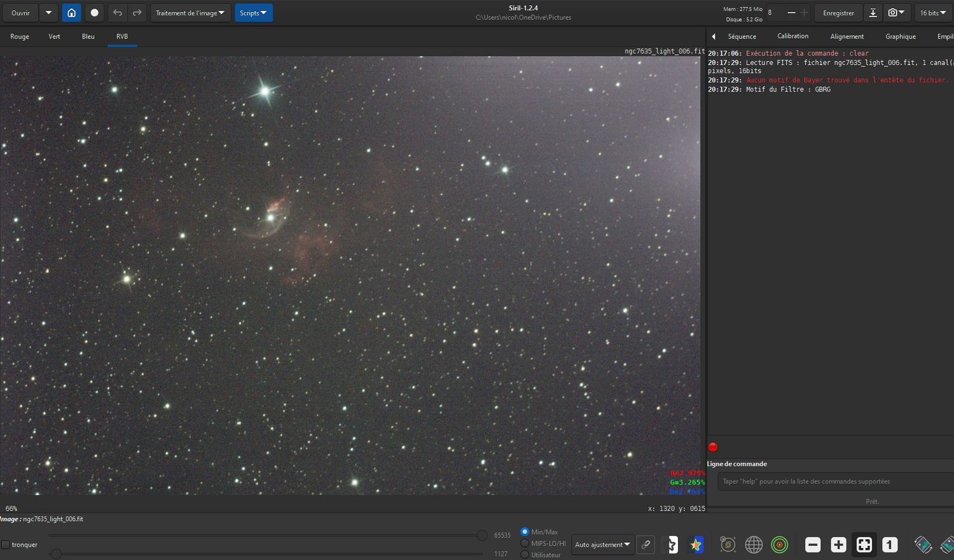
Task: Click the green concentric target icon
Action: [779, 545]
